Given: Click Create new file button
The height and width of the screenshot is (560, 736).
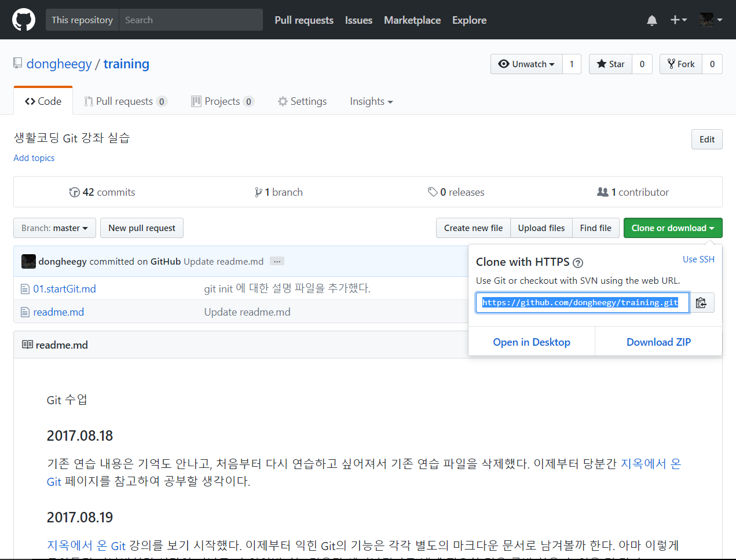Looking at the screenshot, I should 473,228.
